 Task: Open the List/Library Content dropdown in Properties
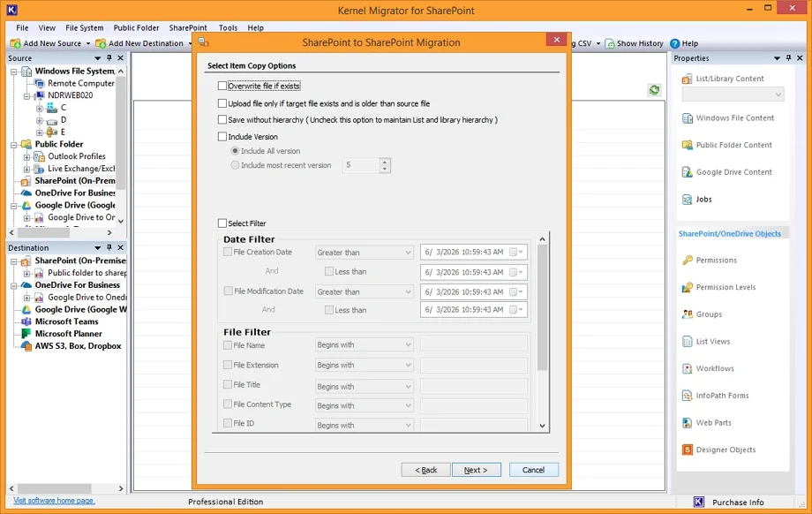click(733, 94)
